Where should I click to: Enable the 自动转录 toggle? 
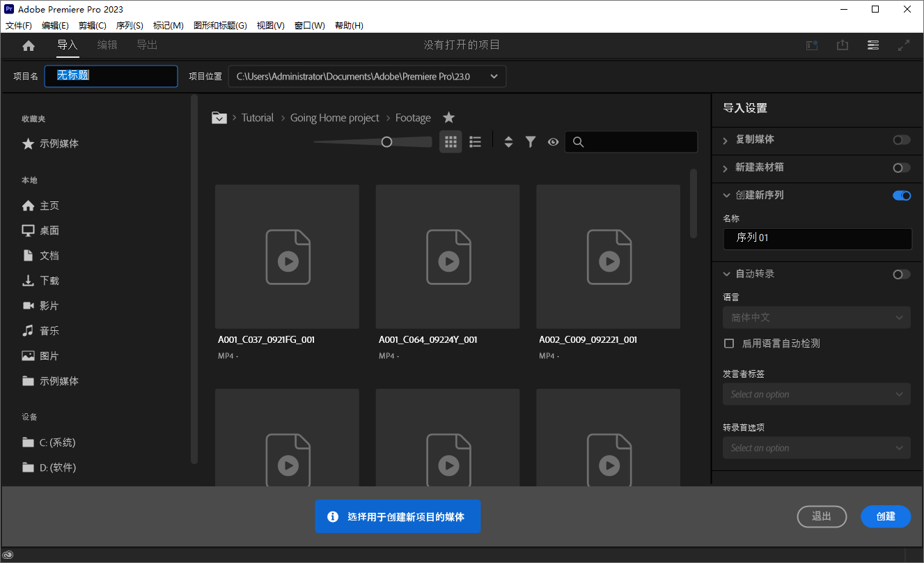(x=902, y=274)
